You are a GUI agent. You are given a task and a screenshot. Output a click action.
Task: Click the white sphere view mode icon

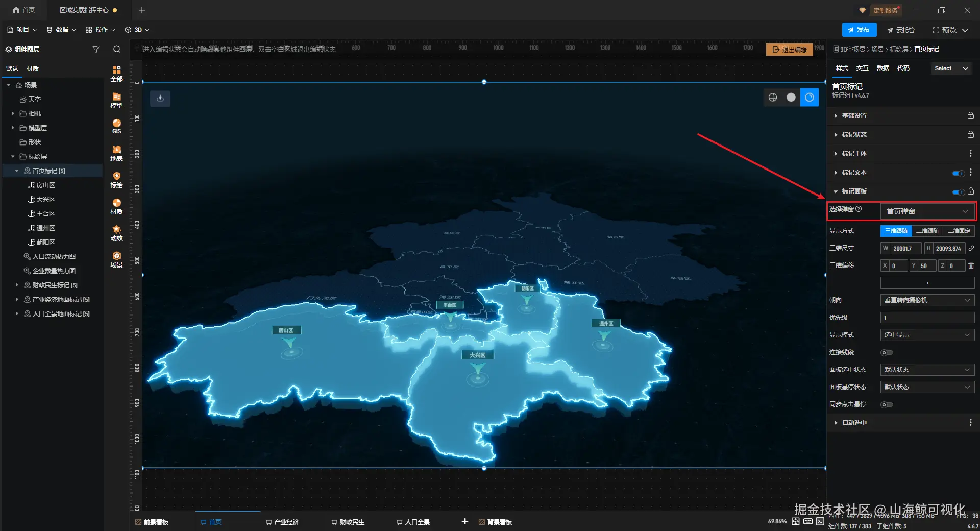(791, 97)
